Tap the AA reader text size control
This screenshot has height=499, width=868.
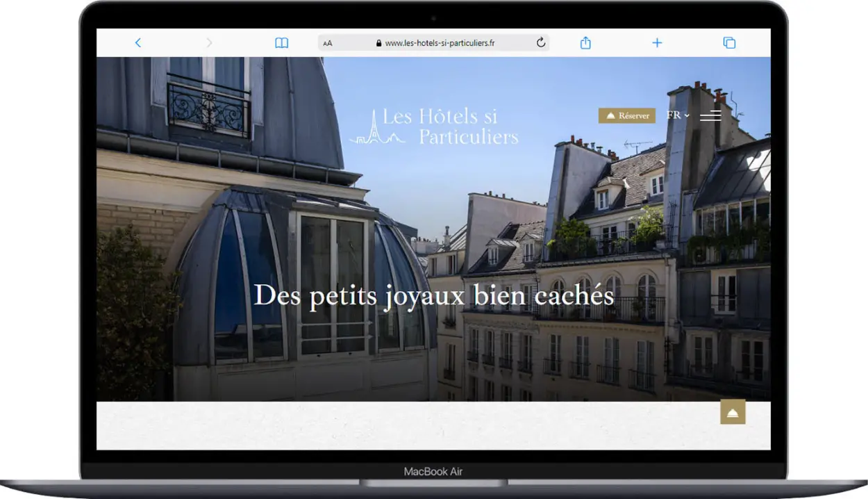(328, 43)
